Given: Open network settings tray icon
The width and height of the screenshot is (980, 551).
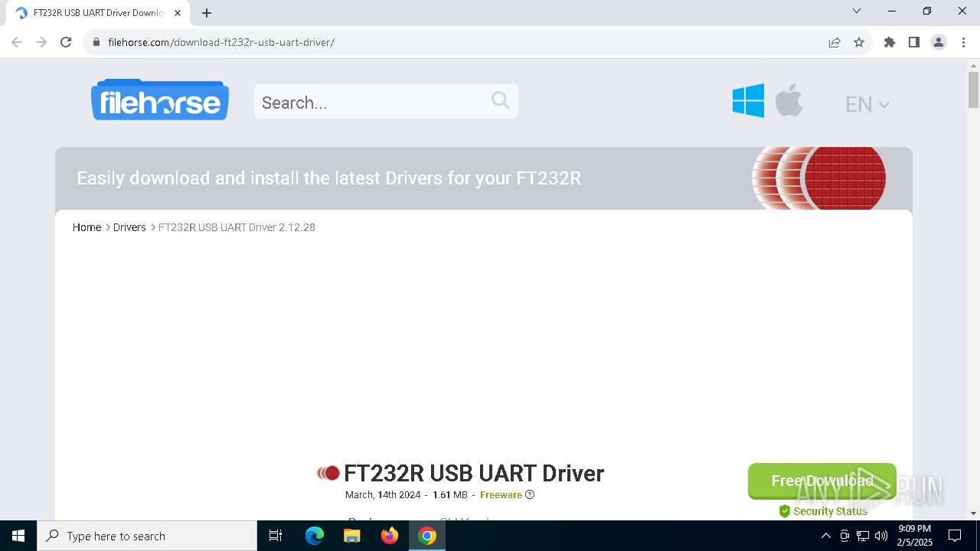Looking at the screenshot, I should coord(863,536).
